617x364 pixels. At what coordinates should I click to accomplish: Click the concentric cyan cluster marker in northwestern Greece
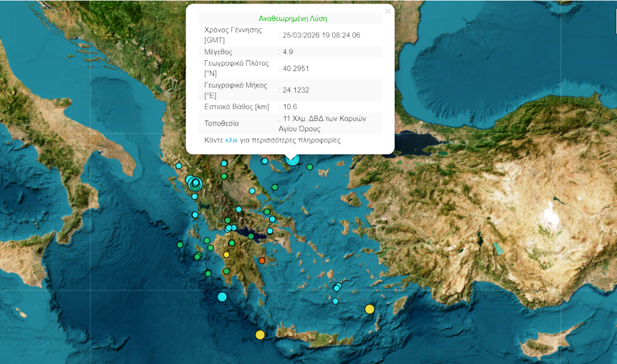click(195, 184)
